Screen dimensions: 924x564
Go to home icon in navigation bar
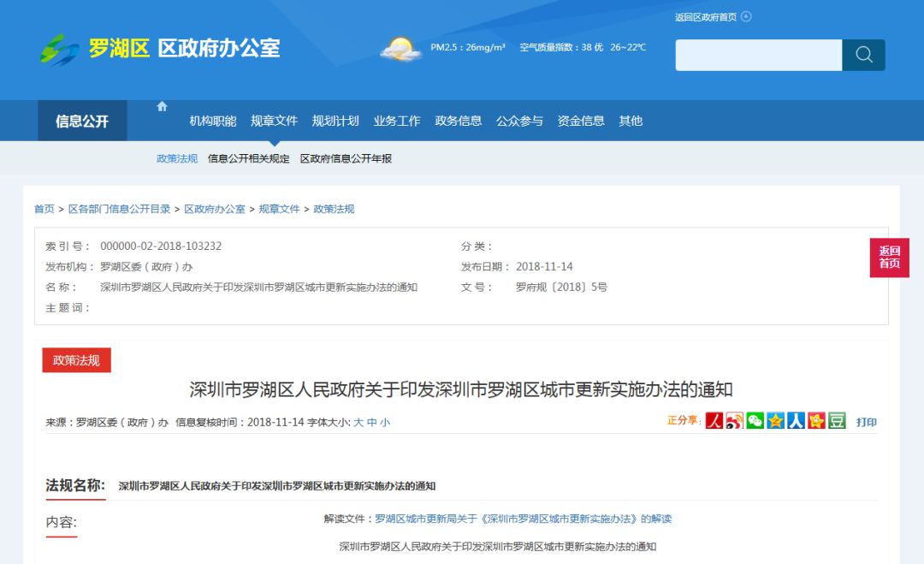162,107
